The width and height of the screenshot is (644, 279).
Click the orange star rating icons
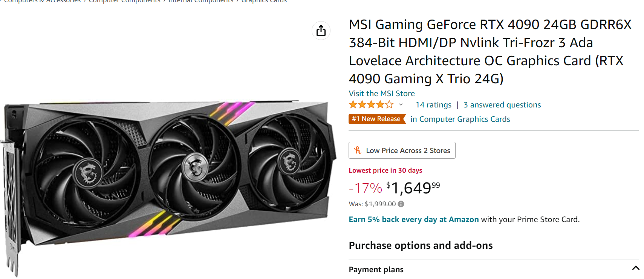(371, 105)
